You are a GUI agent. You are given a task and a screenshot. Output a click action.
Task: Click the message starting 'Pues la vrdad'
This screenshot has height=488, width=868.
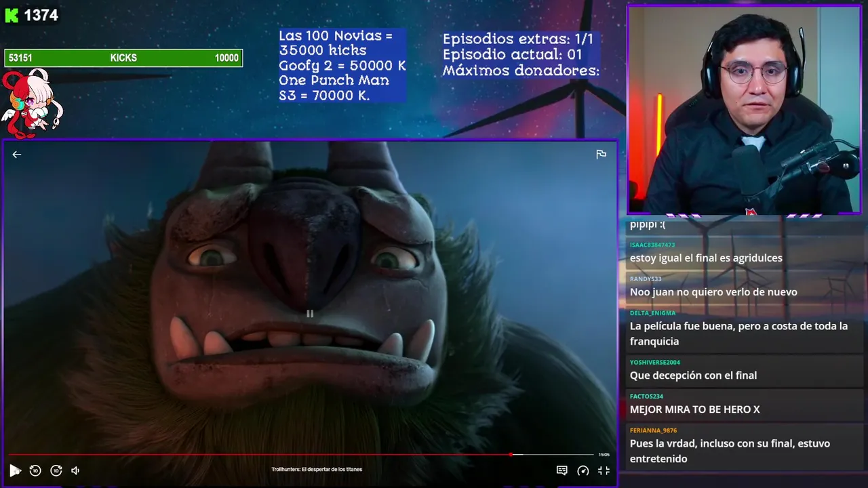730,451
